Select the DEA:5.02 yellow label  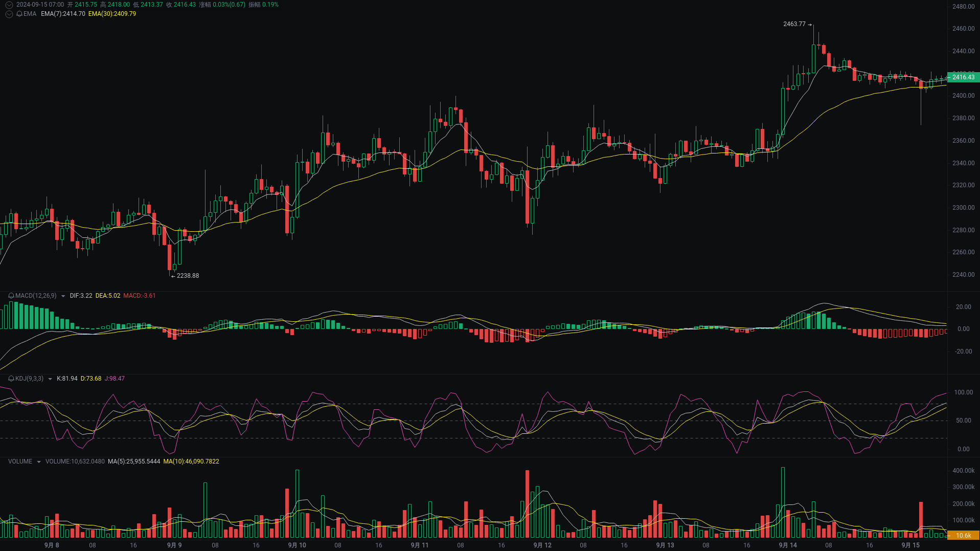(108, 295)
